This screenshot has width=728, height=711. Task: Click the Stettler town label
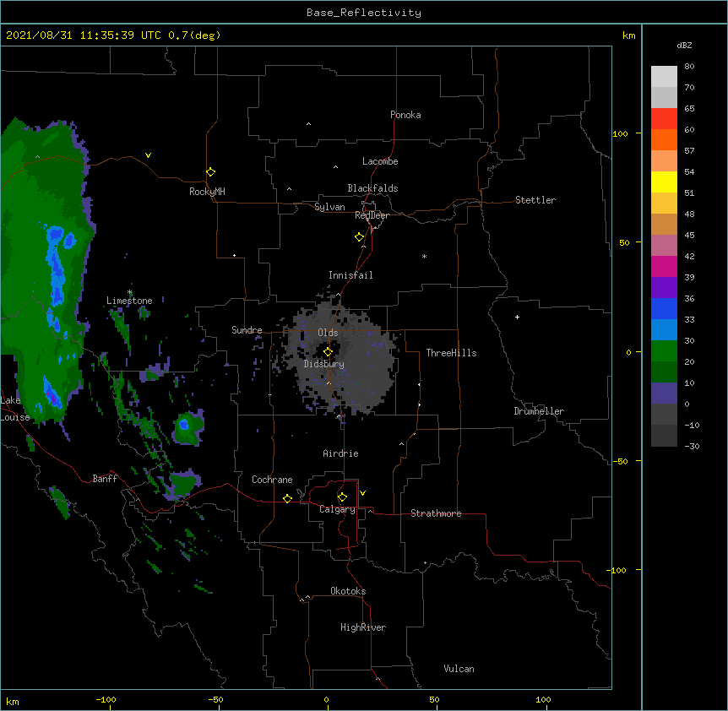tap(535, 200)
